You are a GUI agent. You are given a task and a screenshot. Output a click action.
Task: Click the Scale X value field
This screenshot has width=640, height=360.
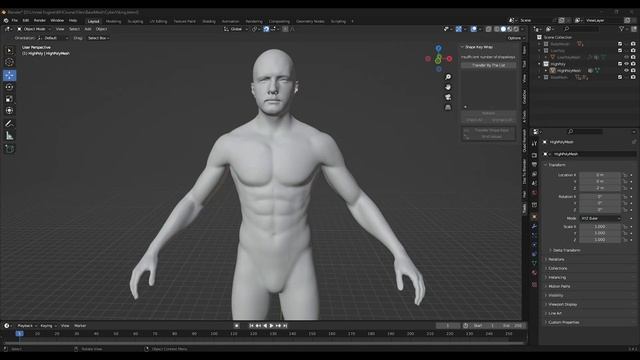tap(600, 227)
